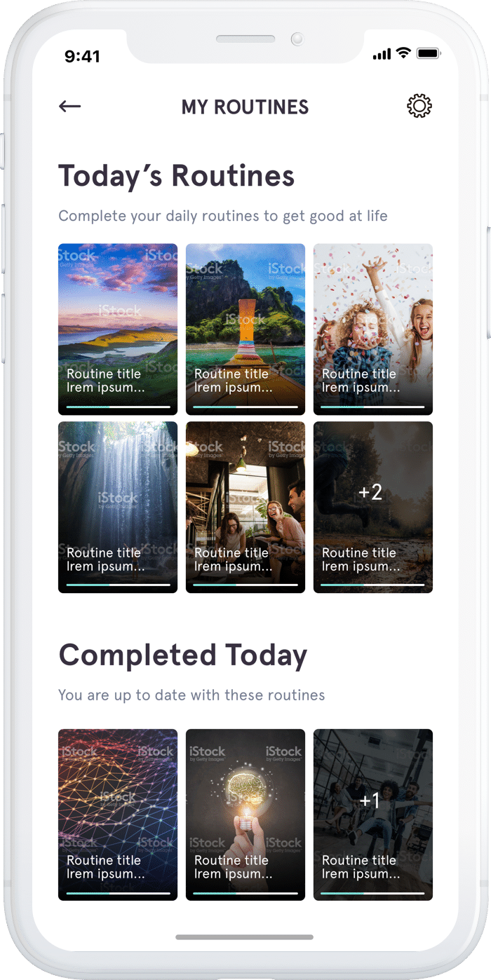
Task: Expand completed routines with the +1 card
Action: (x=373, y=815)
